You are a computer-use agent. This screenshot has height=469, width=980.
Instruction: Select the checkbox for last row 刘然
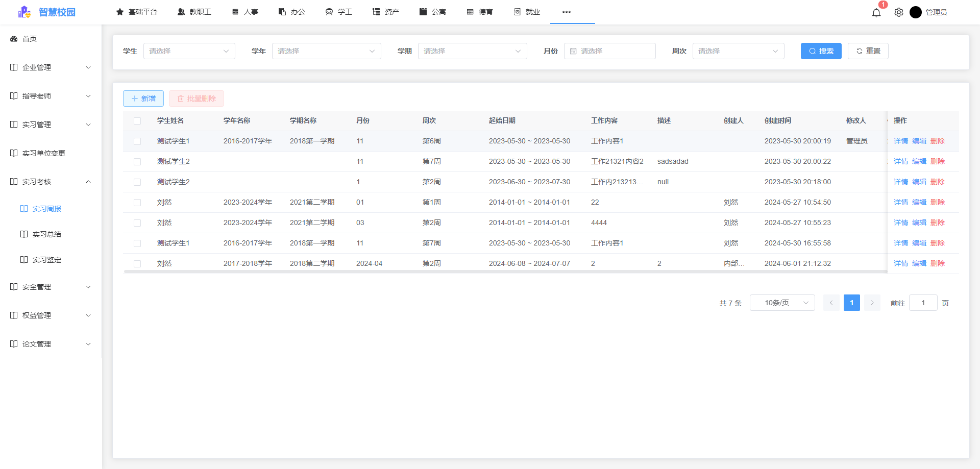(x=137, y=264)
